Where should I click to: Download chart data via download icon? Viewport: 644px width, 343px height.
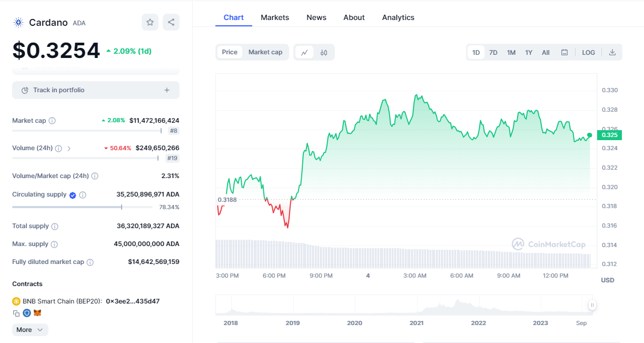[x=612, y=52]
